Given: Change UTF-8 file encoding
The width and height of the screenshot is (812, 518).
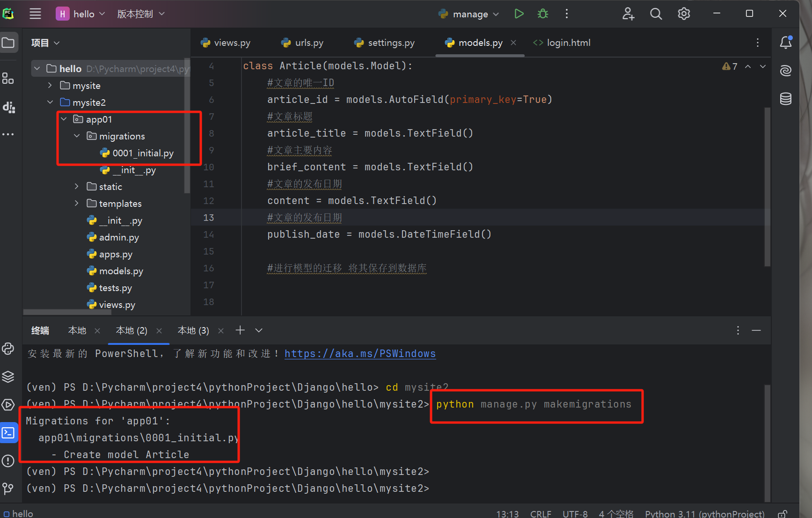Looking at the screenshot, I should click(x=575, y=514).
